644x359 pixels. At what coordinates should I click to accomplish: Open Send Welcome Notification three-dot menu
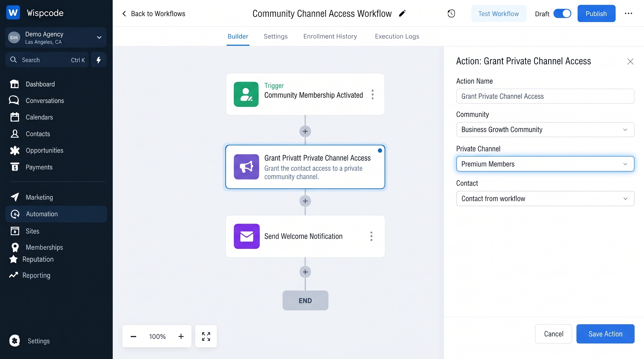tap(371, 236)
